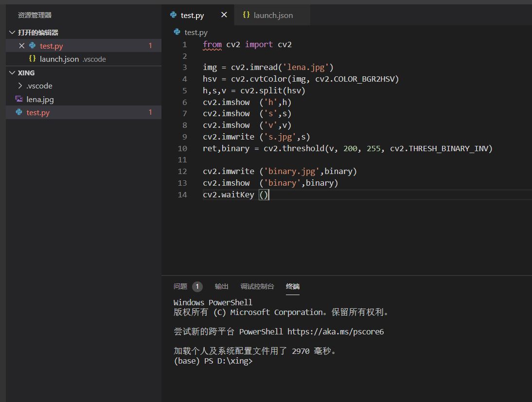Select the 终端 terminal tab
Image resolution: width=532 pixels, height=402 pixels.
pos(292,286)
